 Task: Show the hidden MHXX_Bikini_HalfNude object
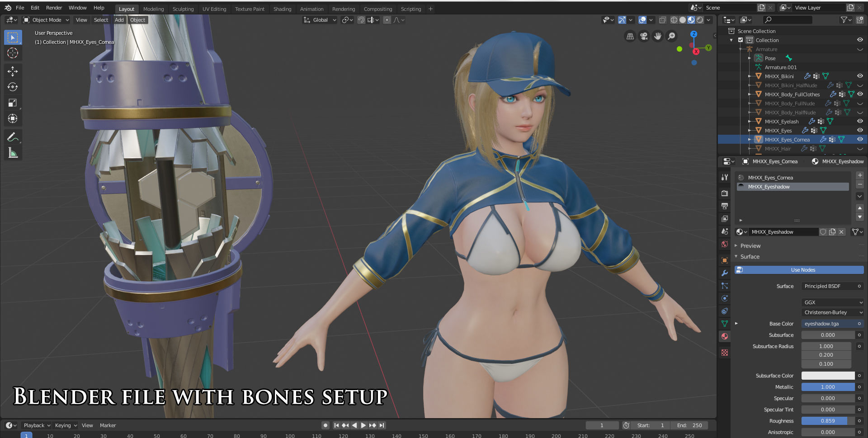coord(860,85)
